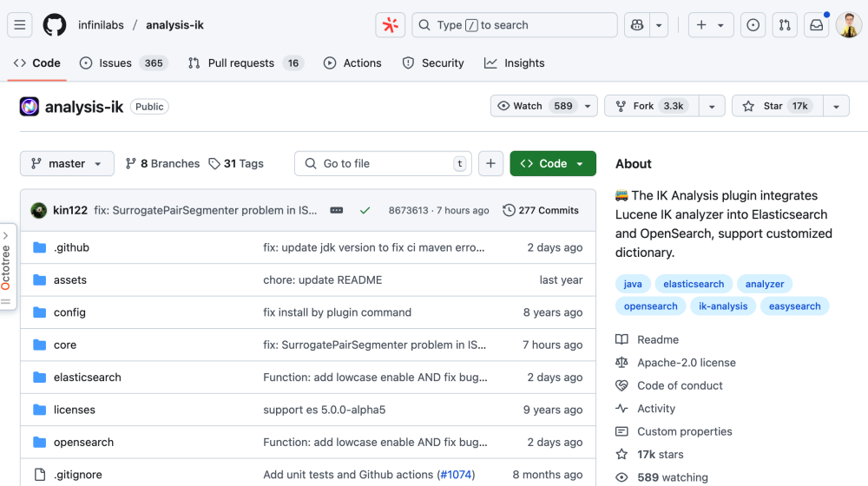
Task: Open the Copilot chat icon
Action: point(638,25)
